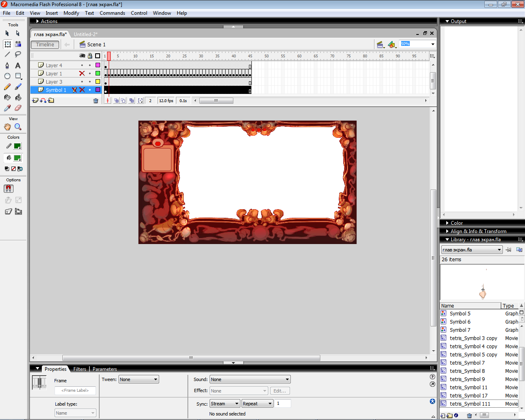Click the Frame Label input field
This screenshot has height=420, width=525.
click(x=75, y=390)
